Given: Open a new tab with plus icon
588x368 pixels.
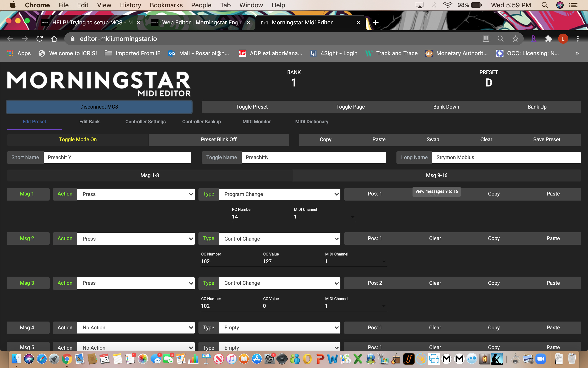Looking at the screenshot, I should click(x=376, y=23).
